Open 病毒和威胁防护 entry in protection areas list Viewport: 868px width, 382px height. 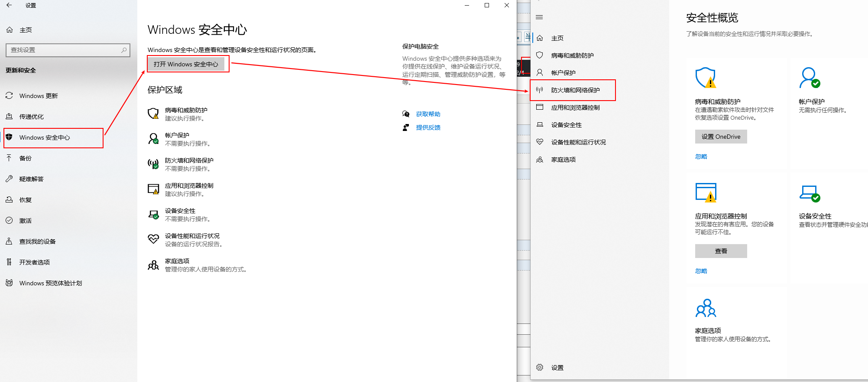click(x=186, y=114)
